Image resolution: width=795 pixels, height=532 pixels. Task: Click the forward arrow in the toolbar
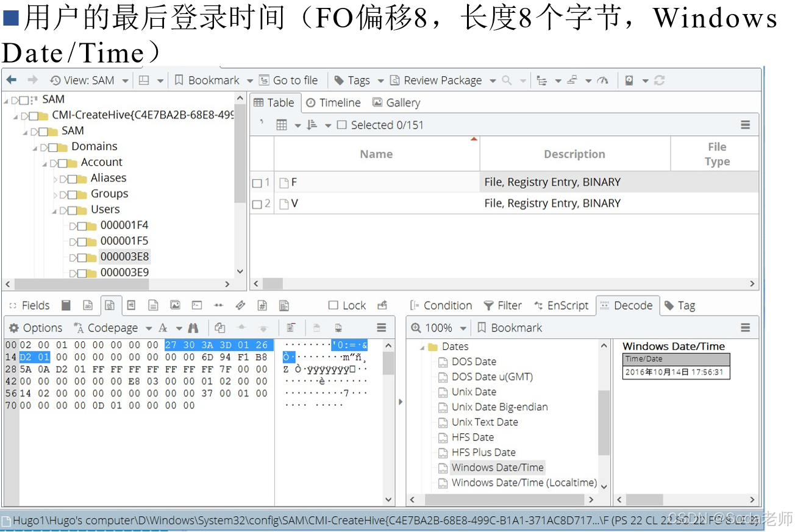pyautogui.click(x=32, y=80)
